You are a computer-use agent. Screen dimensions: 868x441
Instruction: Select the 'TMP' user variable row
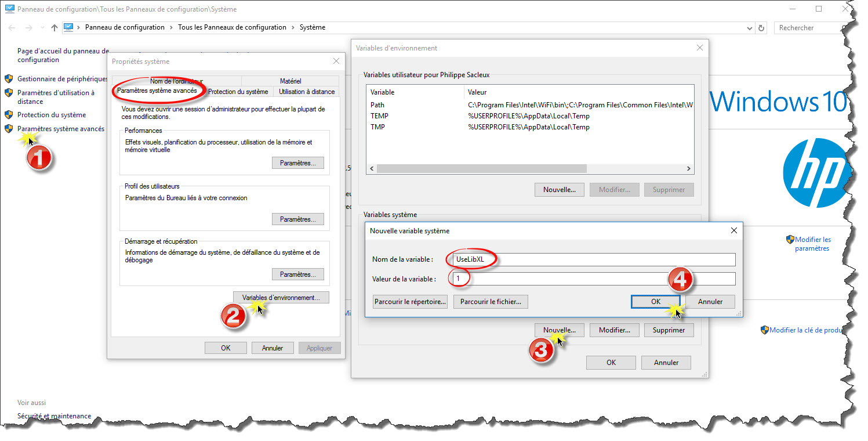pos(531,127)
